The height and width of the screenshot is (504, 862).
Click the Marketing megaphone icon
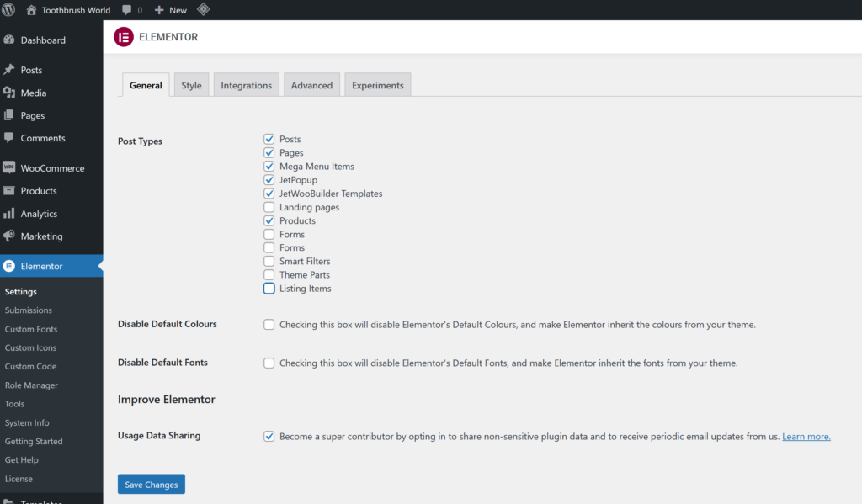click(8, 236)
